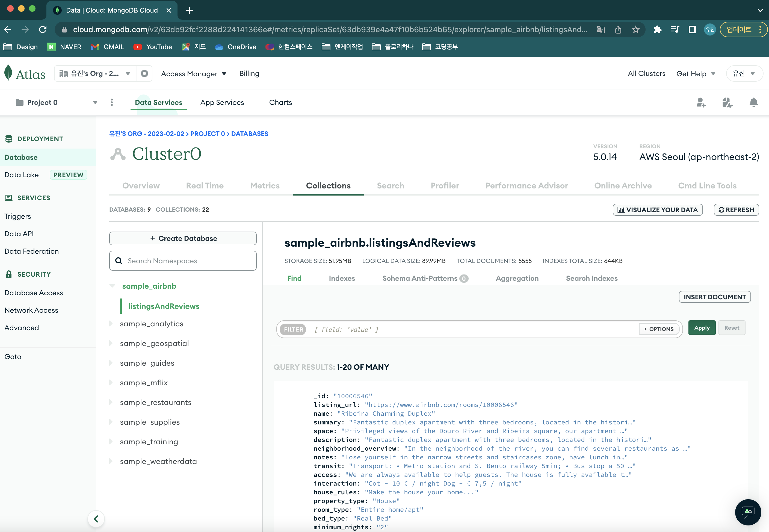This screenshot has width=769, height=532.
Task: Open the project activity feed icon
Action: (x=727, y=102)
